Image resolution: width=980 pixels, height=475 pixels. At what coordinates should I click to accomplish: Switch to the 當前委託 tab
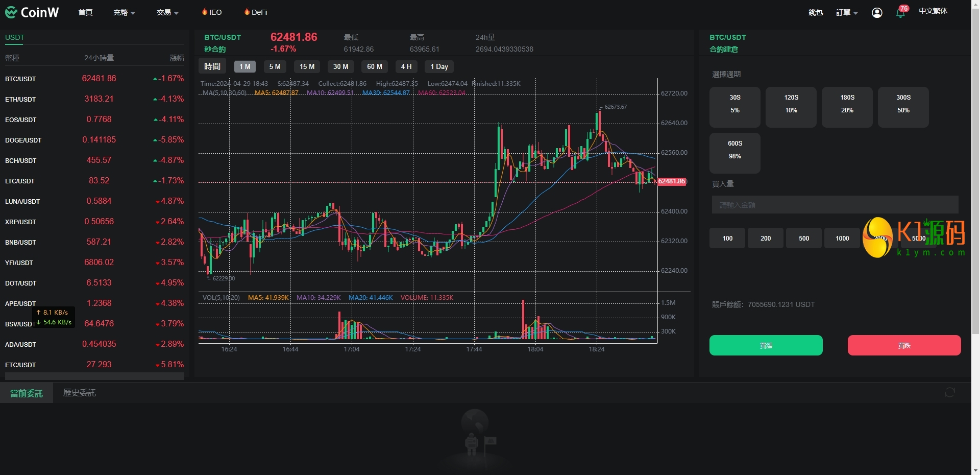(x=27, y=393)
